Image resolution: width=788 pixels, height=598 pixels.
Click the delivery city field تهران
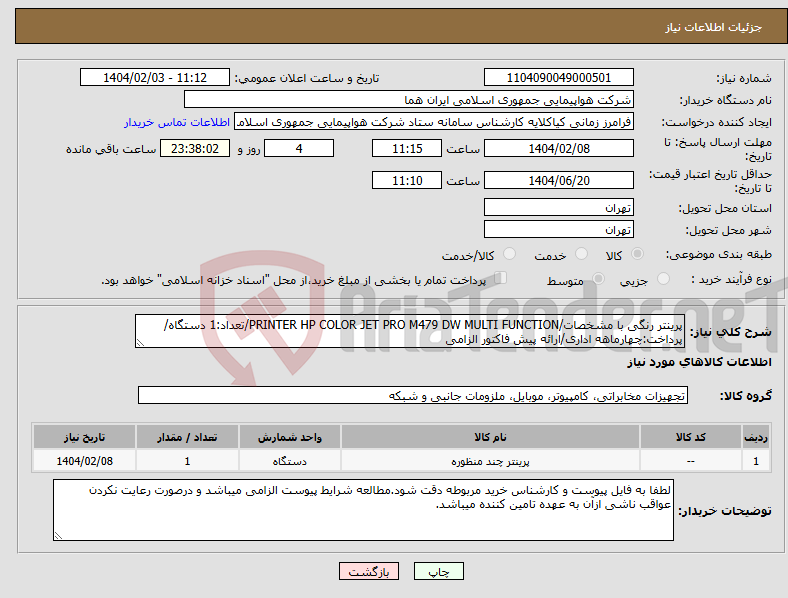coord(558,229)
